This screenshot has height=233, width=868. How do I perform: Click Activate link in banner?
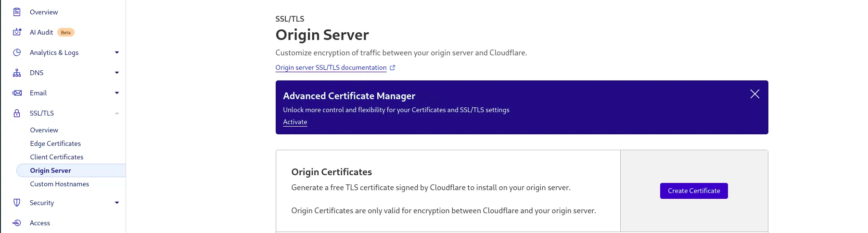(295, 122)
